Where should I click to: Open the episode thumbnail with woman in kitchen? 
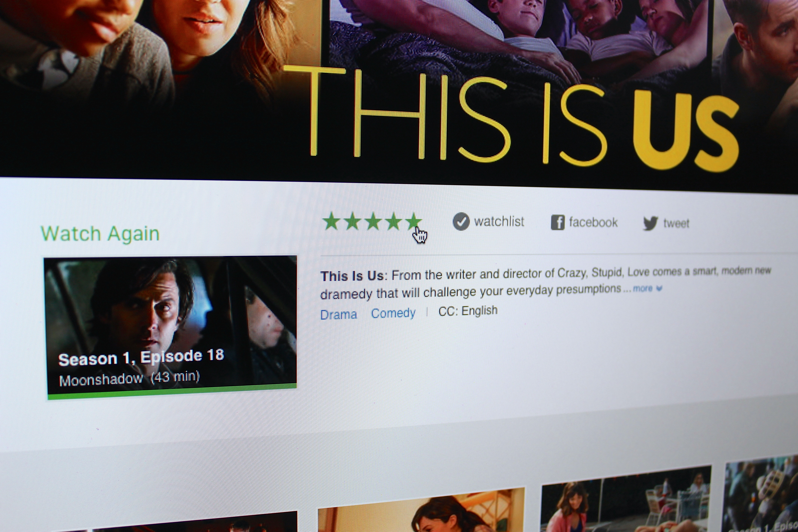pos(421,510)
